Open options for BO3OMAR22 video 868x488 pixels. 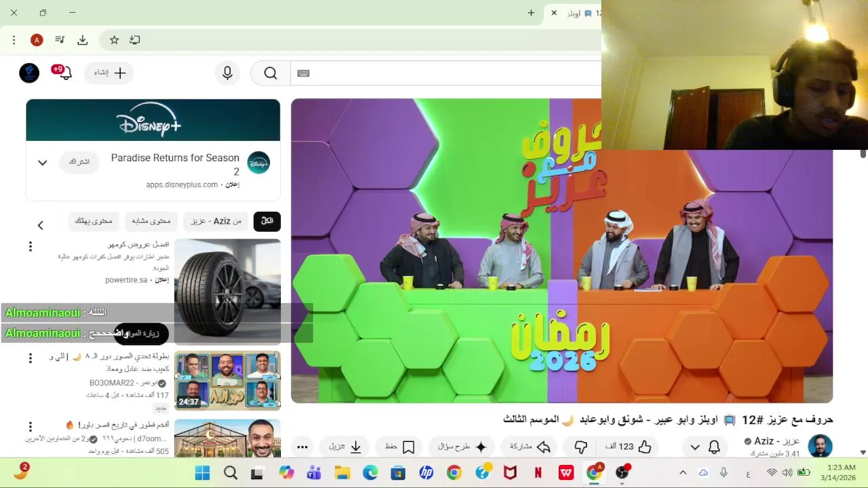[30, 358]
